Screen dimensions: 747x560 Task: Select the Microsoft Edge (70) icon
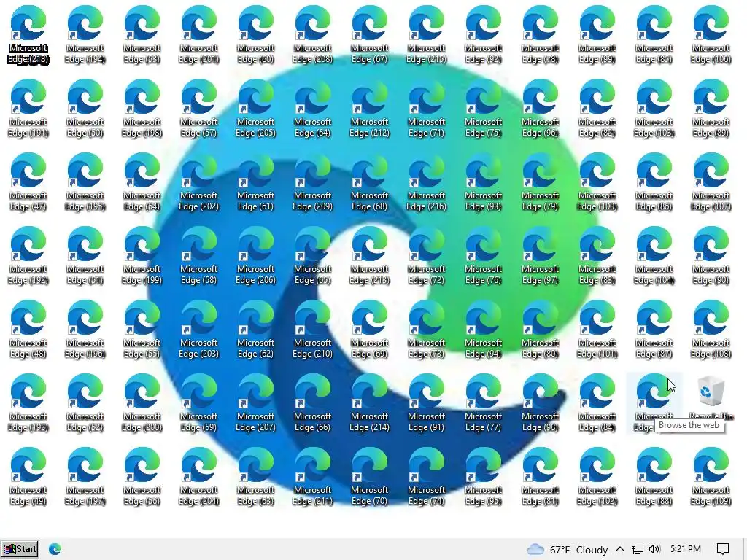tap(369, 477)
